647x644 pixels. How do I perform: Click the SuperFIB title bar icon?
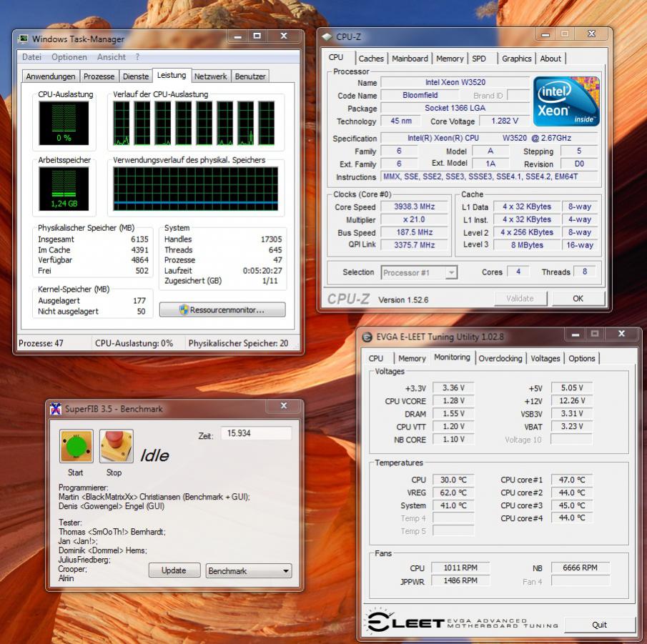tap(56, 408)
